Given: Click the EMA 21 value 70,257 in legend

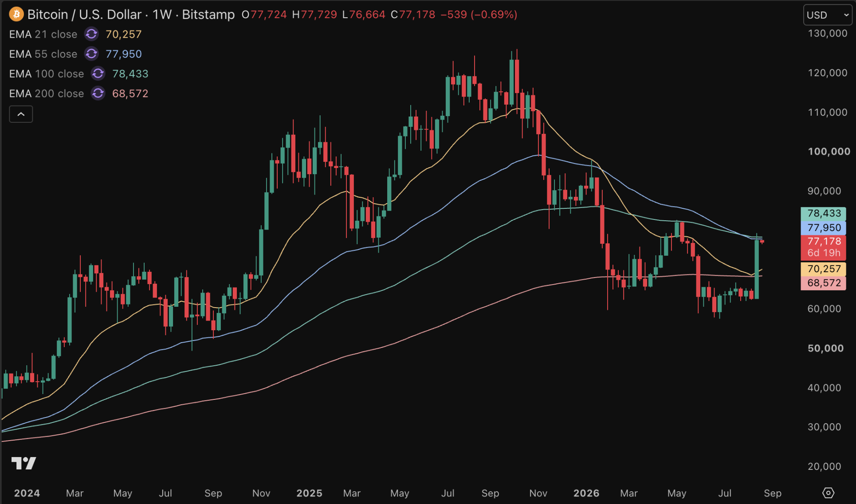Looking at the screenshot, I should tap(124, 34).
